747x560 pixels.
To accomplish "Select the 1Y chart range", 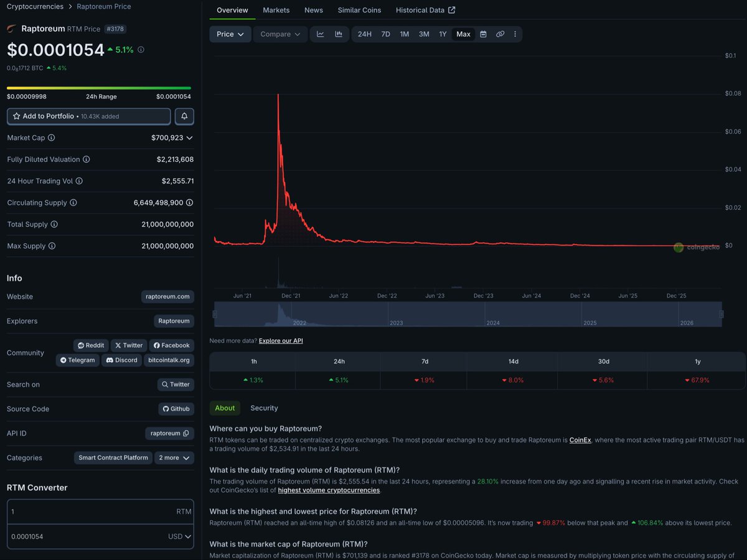I will [x=443, y=34].
